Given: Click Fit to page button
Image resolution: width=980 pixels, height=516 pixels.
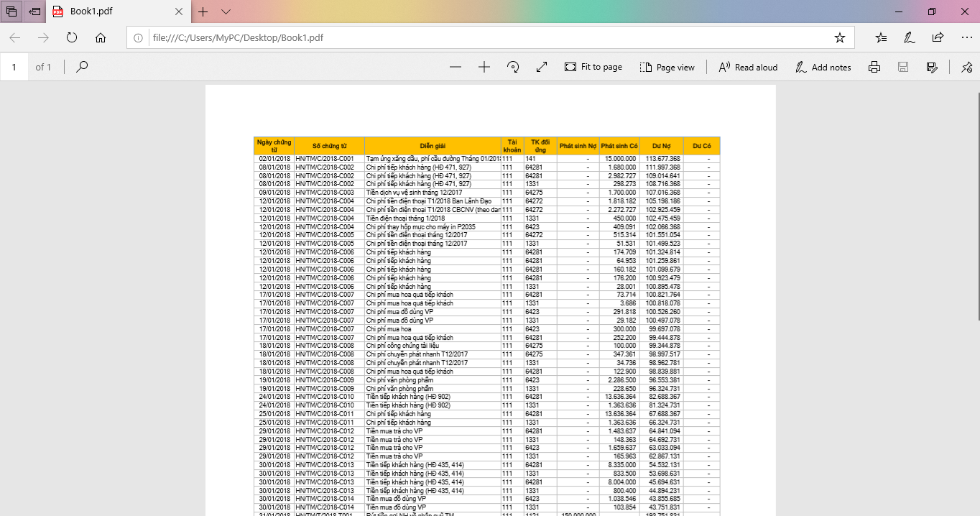Looking at the screenshot, I should 593,67.
